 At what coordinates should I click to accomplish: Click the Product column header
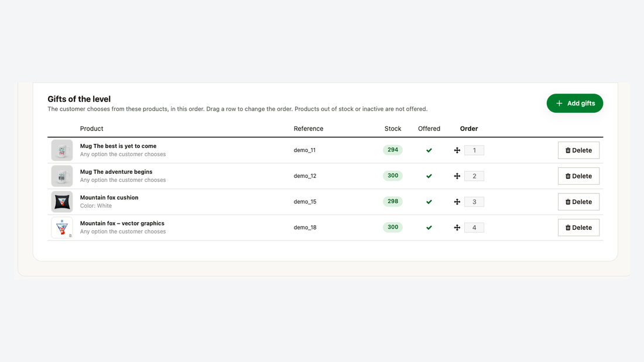click(x=91, y=129)
